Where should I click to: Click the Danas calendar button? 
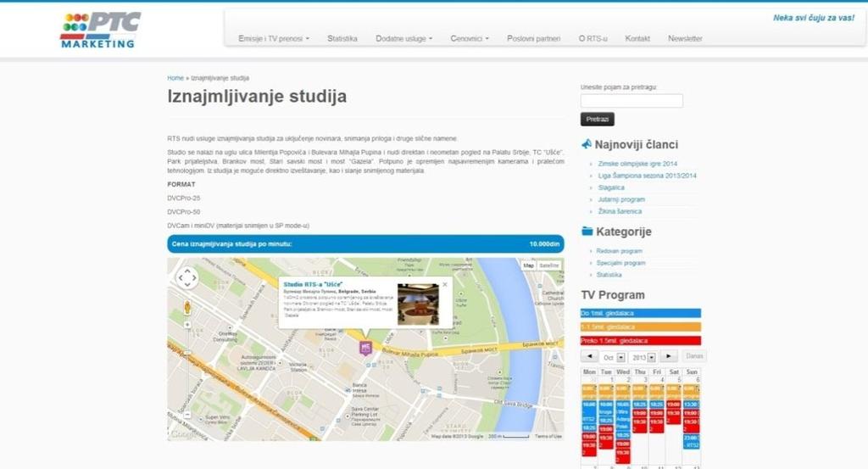point(694,356)
